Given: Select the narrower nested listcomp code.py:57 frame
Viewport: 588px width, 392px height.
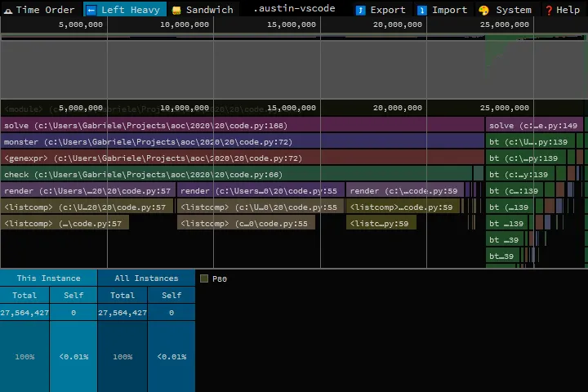Looking at the screenshot, I should [x=65, y=223].
